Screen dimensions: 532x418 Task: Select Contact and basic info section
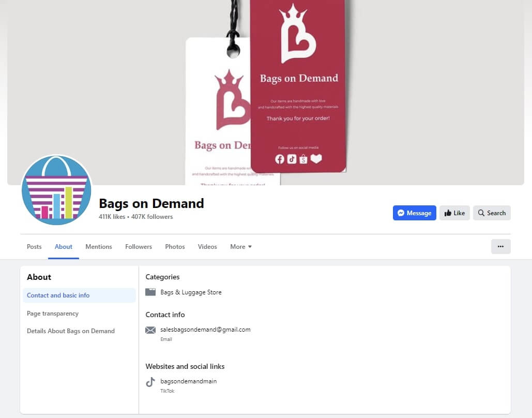(x=79, y=295)
